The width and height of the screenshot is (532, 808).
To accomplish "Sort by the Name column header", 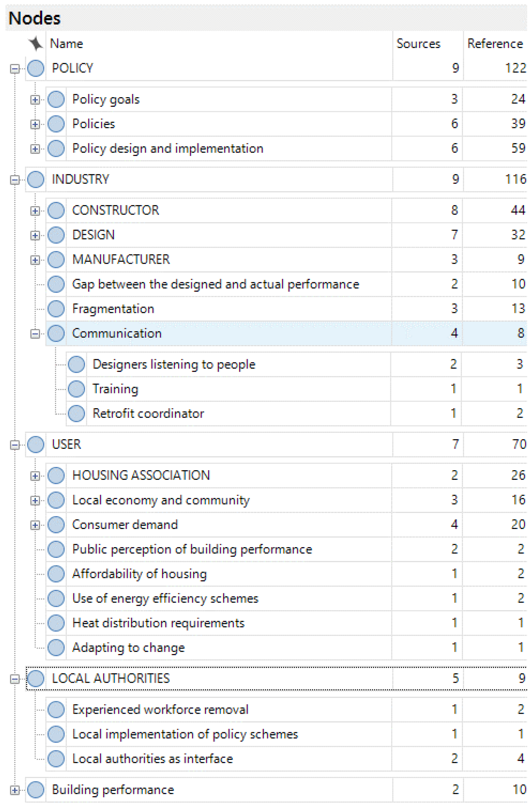I will coord(66,44).
